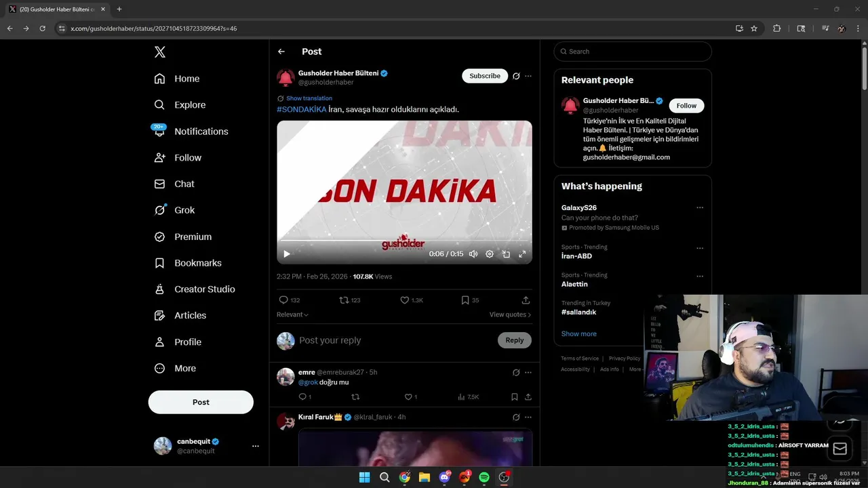The height and width of the screenshot is (488, 868).
Task: Open account options next to canbequit
Action: (x=256, y=446)
